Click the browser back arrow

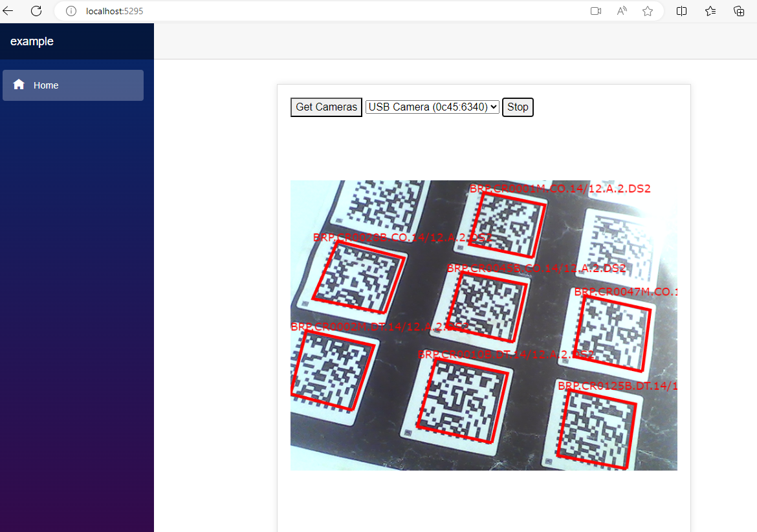pyautogui.click(x=8, y=11)
